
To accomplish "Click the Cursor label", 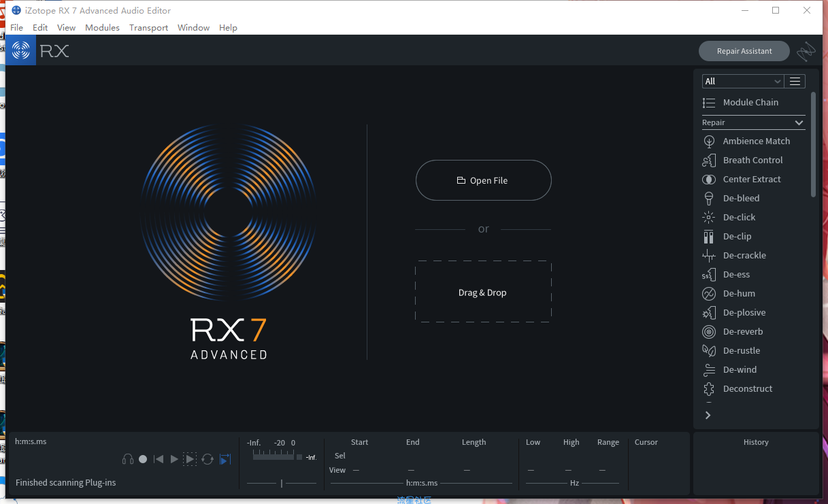I will pos(646,442).
